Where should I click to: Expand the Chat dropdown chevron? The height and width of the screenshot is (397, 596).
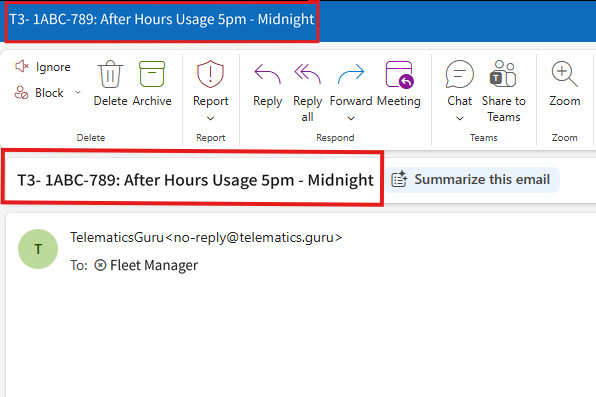click(x=460, y=118)
